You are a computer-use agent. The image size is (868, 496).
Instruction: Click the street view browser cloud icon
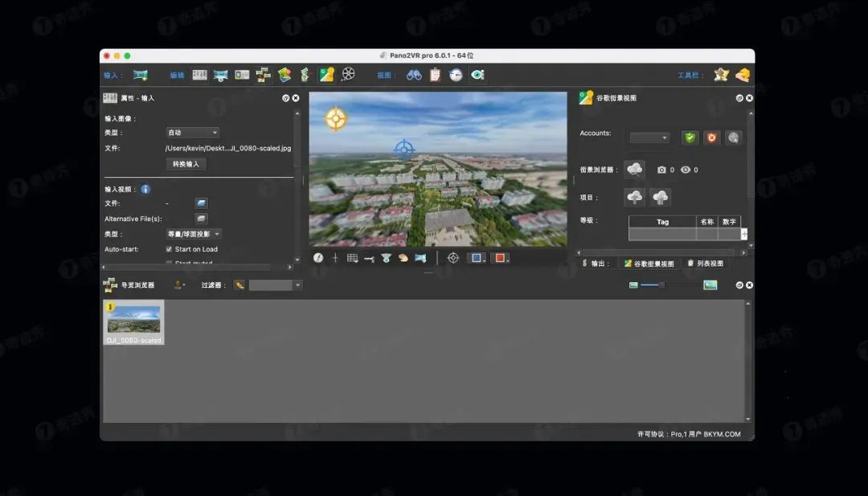634,170
